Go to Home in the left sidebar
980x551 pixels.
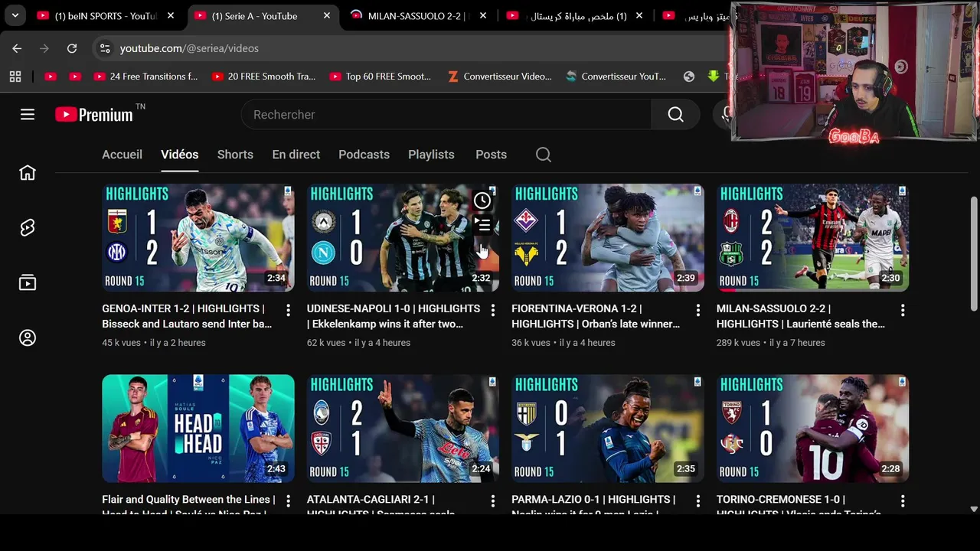(28, 173)
